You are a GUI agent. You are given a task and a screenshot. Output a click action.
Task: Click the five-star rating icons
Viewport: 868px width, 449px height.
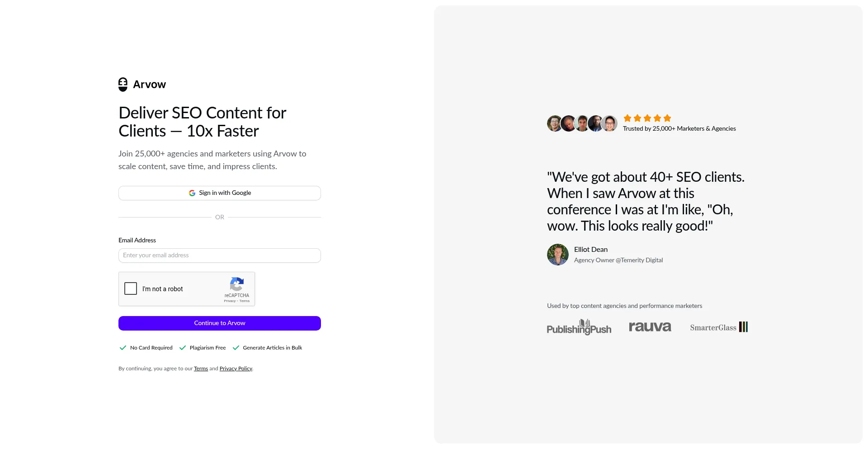click(x=647, y=118)
